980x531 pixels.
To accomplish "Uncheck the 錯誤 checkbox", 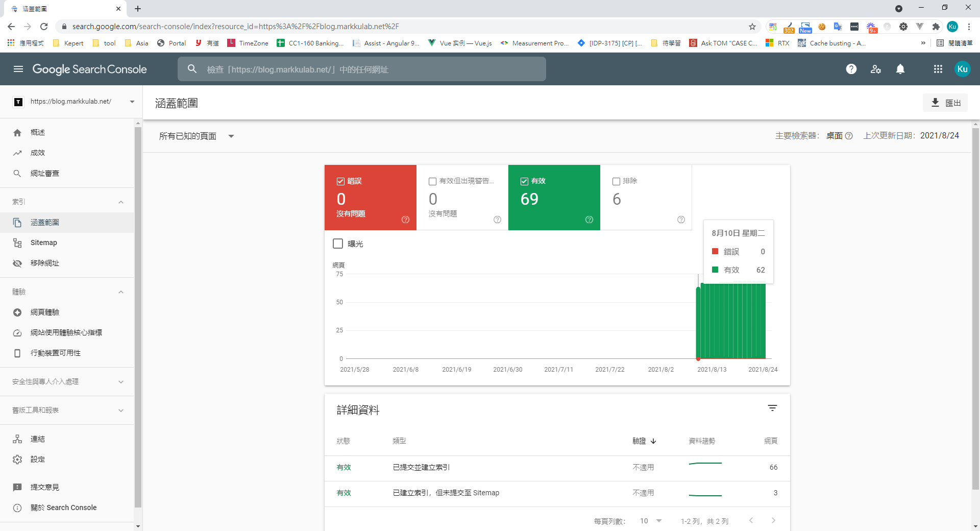I will [x=340, y=181].
